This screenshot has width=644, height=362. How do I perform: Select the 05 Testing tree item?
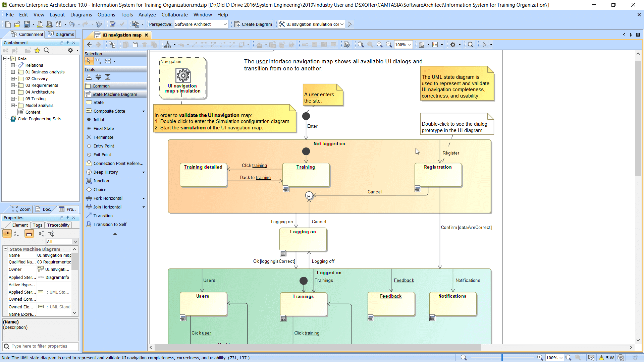[x=35, y=99]
